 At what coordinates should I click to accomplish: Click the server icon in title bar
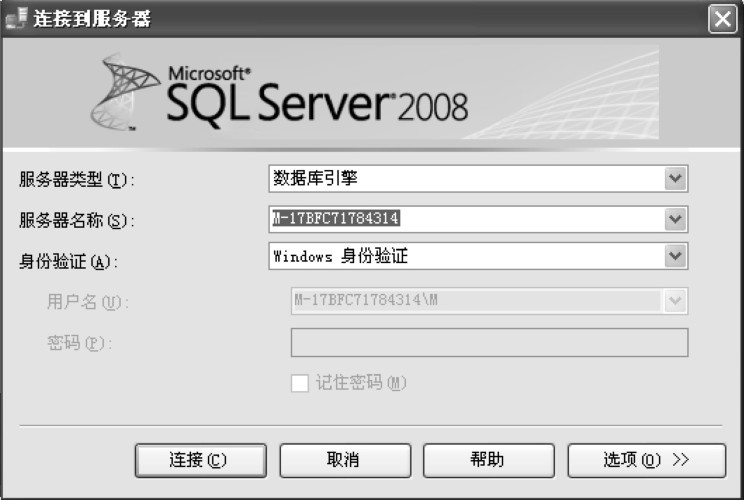[15, 18]
